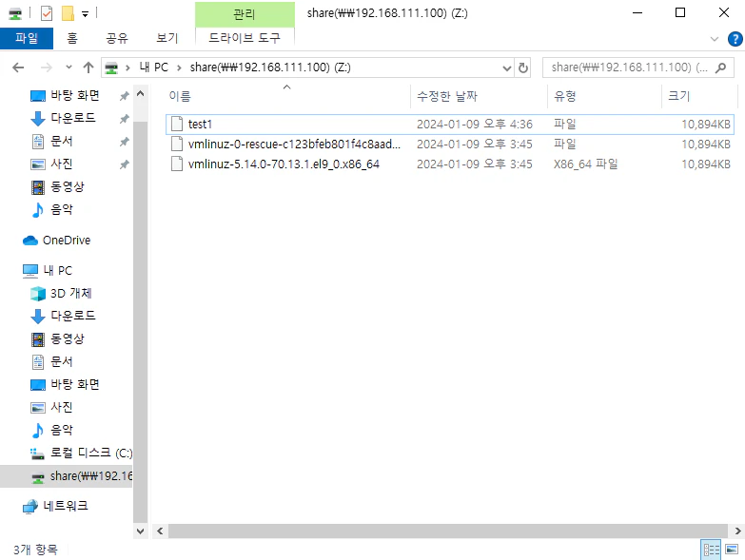Select 네트워크 in navigation pane
745x560 pixels.
click(55, 507)
